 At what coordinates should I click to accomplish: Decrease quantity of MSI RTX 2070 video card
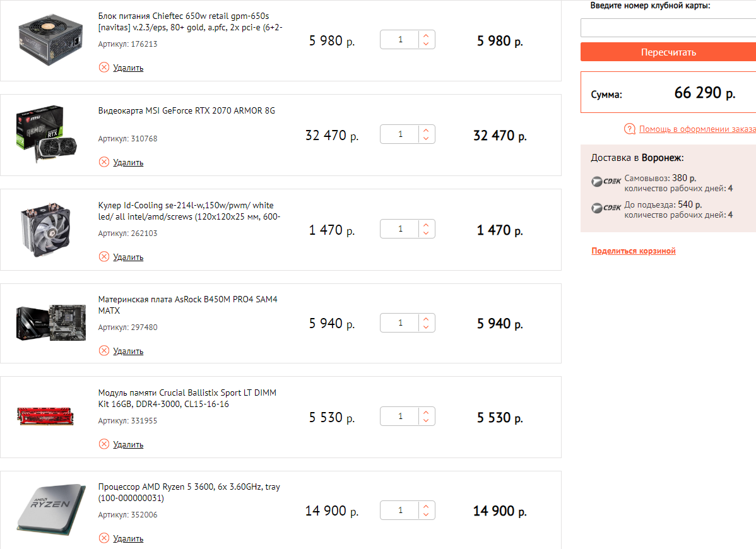427,139
